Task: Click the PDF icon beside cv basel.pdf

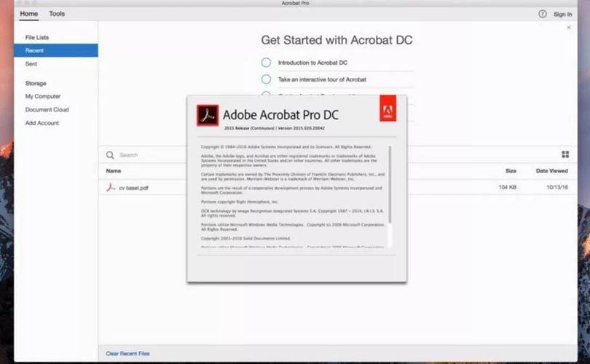Action: (x=111, y=187)
